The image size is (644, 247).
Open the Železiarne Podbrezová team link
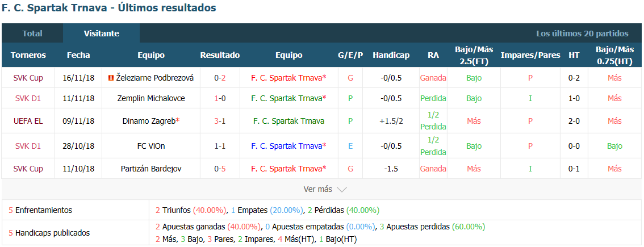click(155, 78)
